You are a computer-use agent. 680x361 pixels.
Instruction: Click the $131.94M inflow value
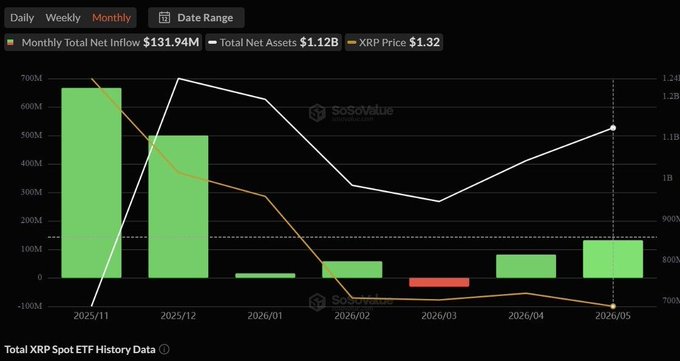point(171,43)
